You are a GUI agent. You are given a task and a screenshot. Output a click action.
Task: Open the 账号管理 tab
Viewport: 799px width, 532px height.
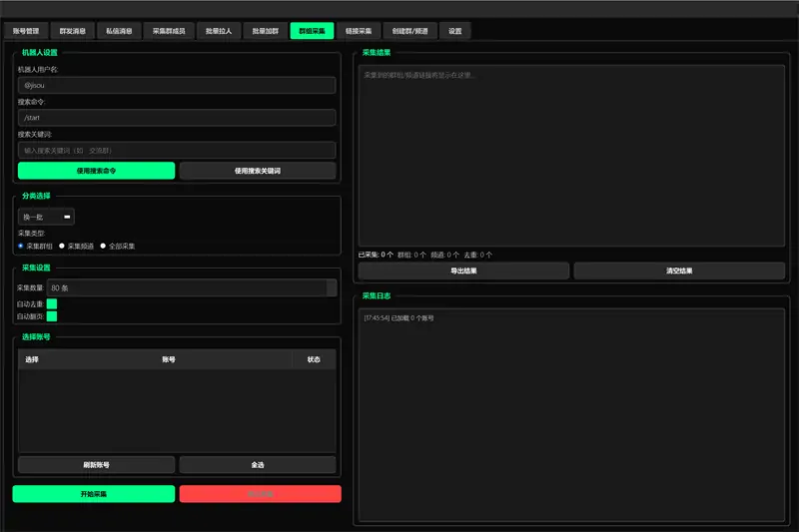[26, 31]
